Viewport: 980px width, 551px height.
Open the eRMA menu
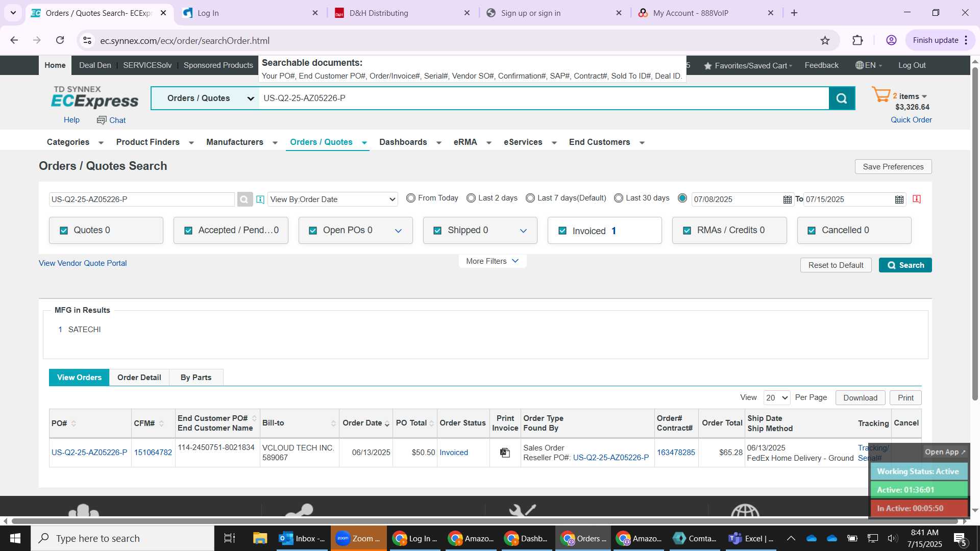473,142
